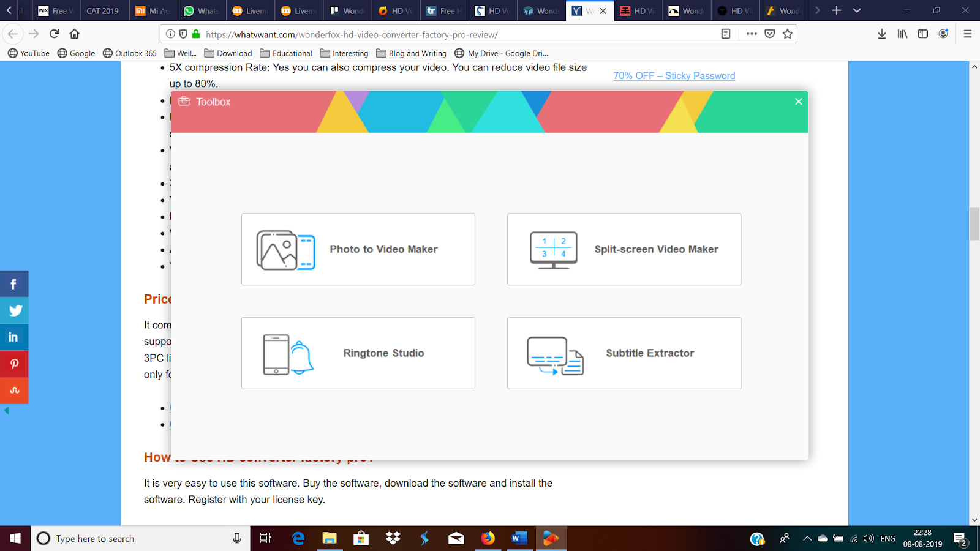Open the Windows notification center
The height and width of the screenshot is (551, 980).
click(x=960, y=539)
